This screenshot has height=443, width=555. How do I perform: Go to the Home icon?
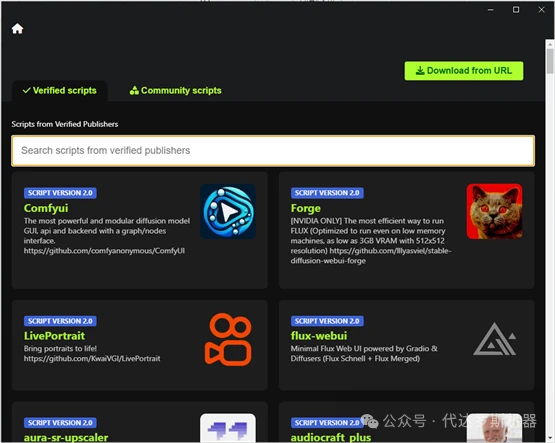[x=17, y=29]
